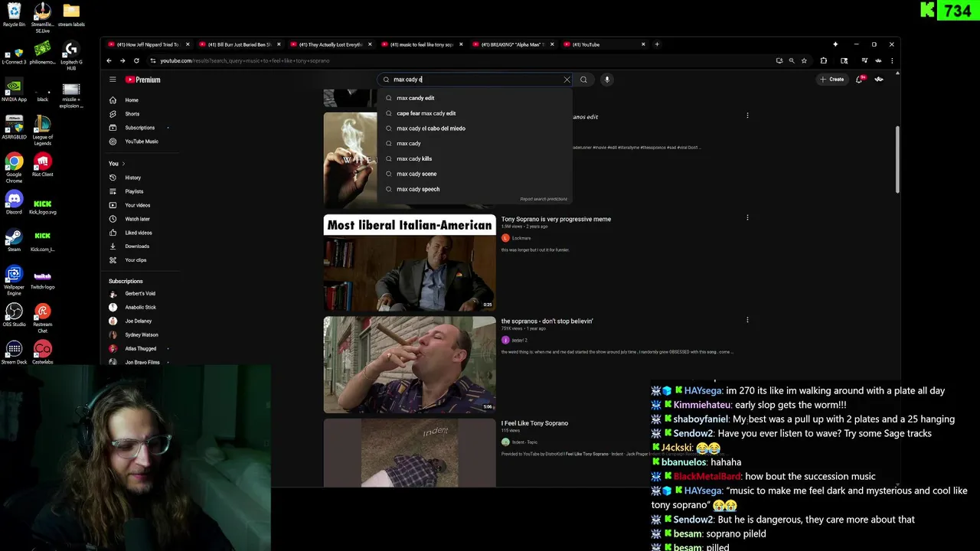Bookmark this page with the star

[x=804, y=60]
